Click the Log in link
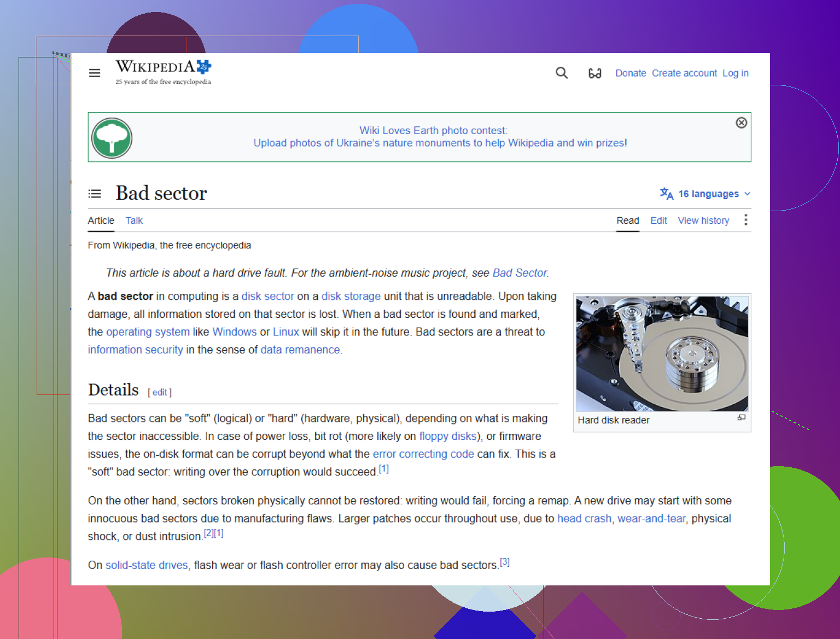This screenshot has width=840, height=639. pyautogui.click(x=736, y=73)
